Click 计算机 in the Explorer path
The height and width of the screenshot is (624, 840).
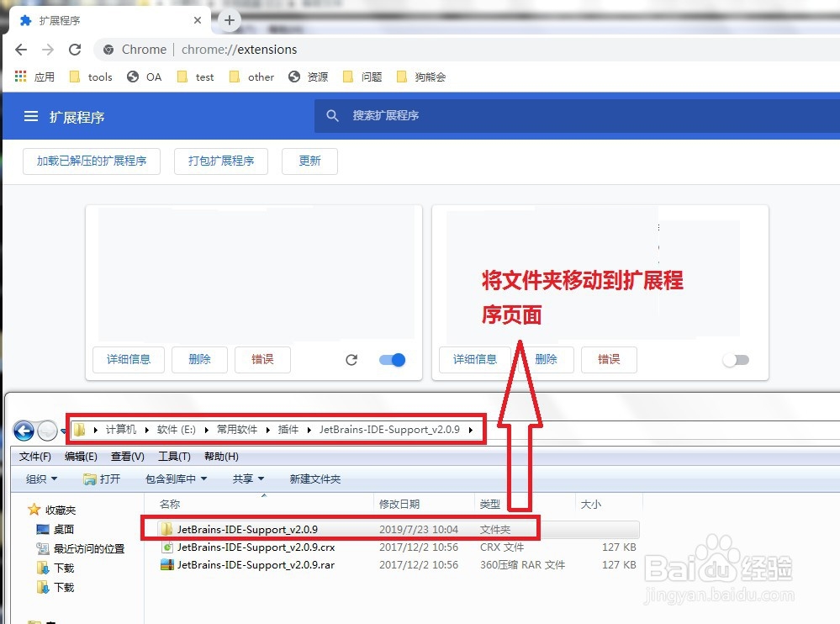tap(120, 430)
